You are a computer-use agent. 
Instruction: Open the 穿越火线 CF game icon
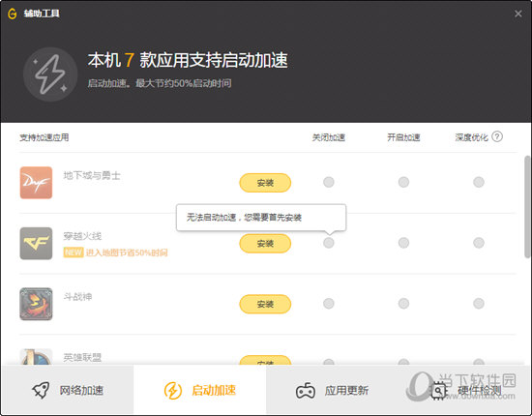[x=36, y=243]
